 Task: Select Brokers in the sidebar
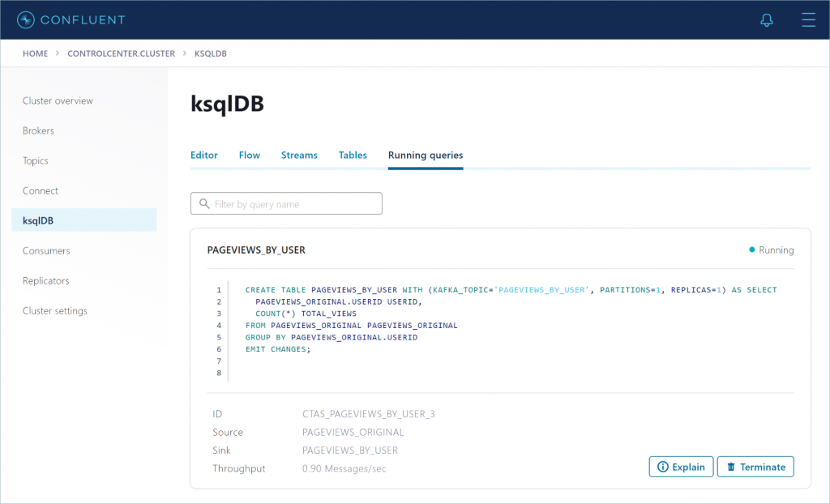(x=38, y=131)
